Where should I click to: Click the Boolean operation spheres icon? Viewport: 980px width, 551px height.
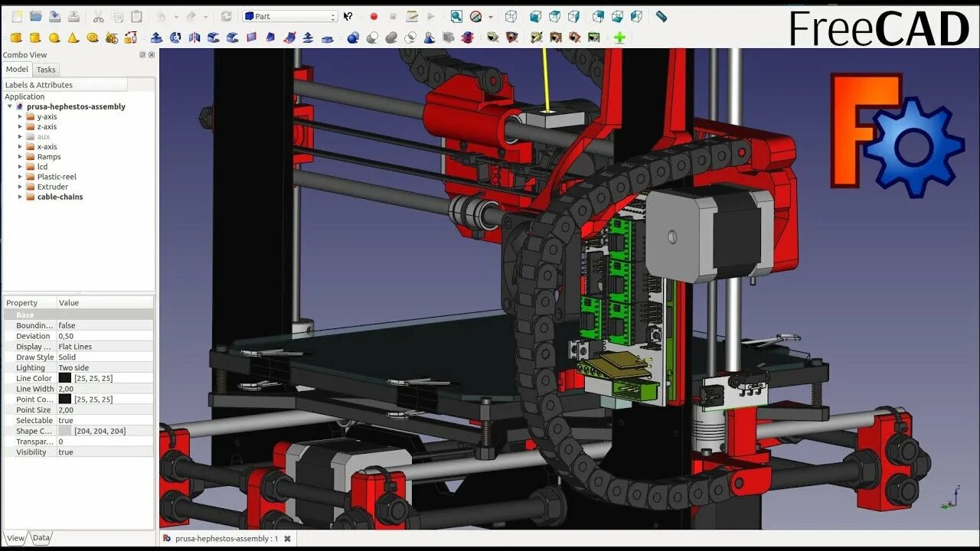pyautogui.click(x=353, y=37)
